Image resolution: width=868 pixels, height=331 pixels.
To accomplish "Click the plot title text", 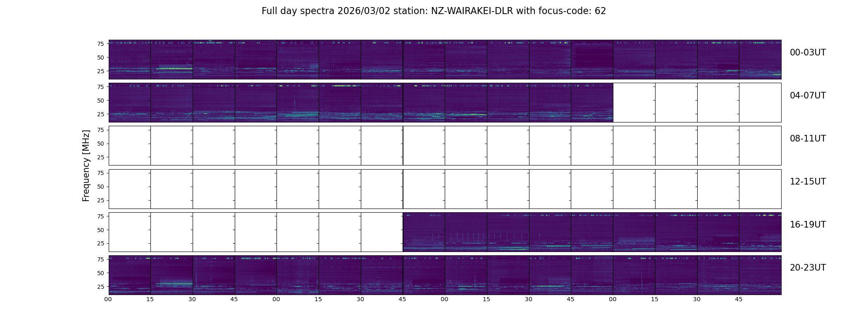I will (434, 11).
